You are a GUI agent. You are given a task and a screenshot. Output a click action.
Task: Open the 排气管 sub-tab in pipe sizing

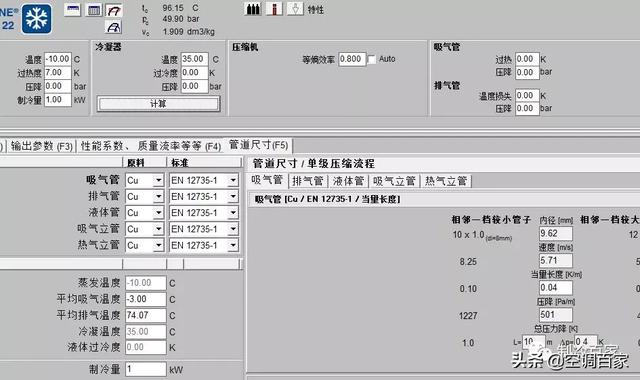click(308, 181)
